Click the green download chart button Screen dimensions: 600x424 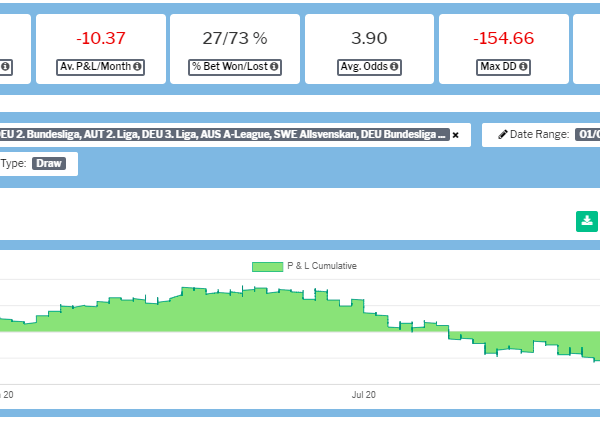pos(587,221)
